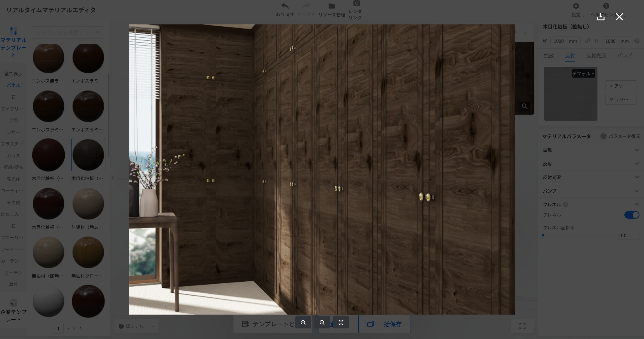Open 企業テンプレート cube icon
The image size is (644, 339).
13,303
